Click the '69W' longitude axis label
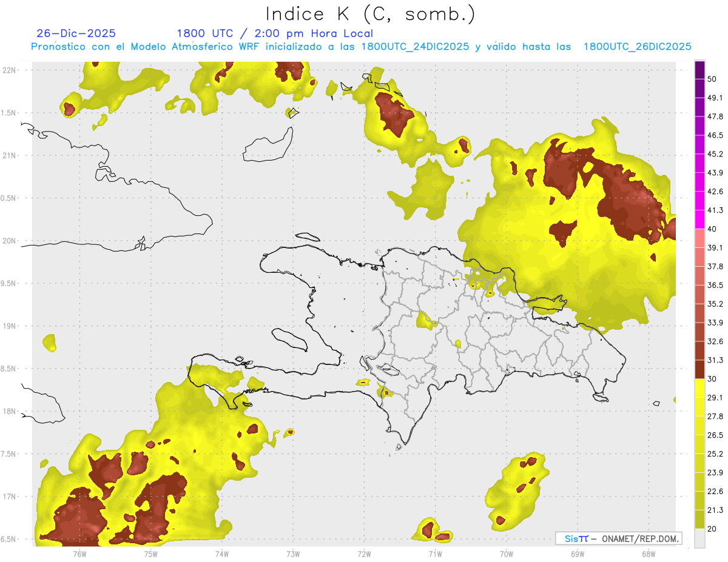This screenshot has height=562, width=728. click(577, 554)
